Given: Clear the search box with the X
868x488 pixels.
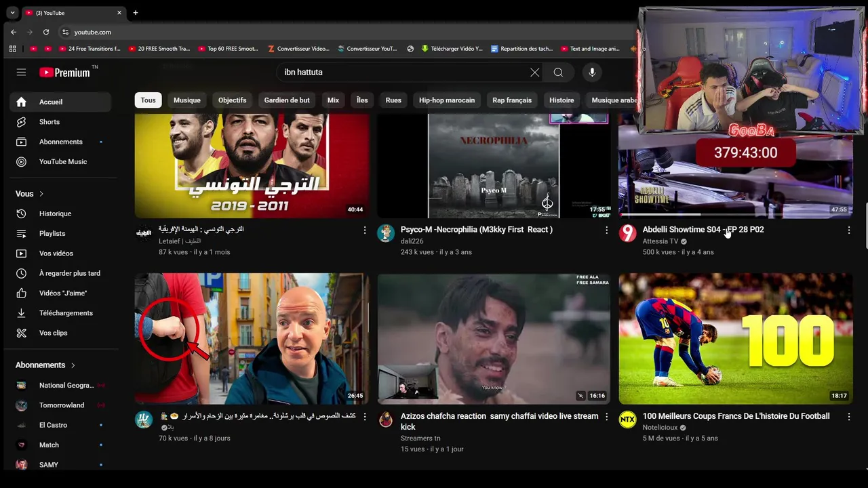Looking at the screenshot, I should [x=534, y=73].
